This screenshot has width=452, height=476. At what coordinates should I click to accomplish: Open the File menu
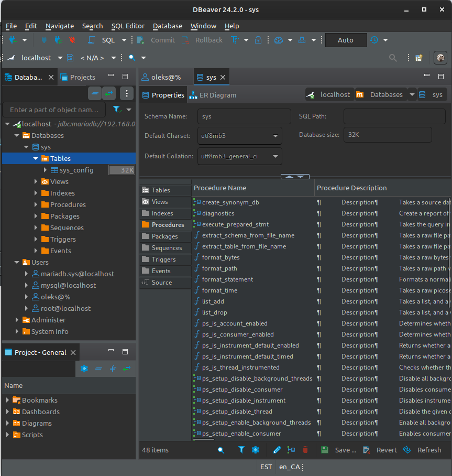pos(11,26)
